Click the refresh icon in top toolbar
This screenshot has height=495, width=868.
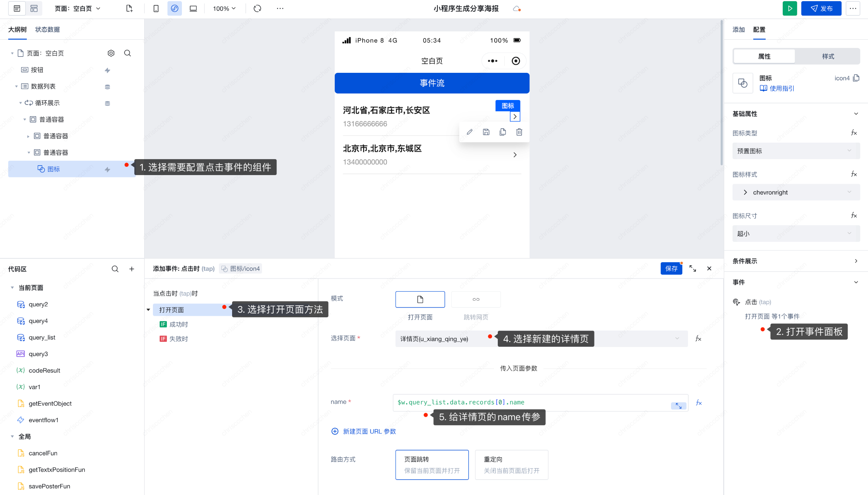tap(257, 8)
